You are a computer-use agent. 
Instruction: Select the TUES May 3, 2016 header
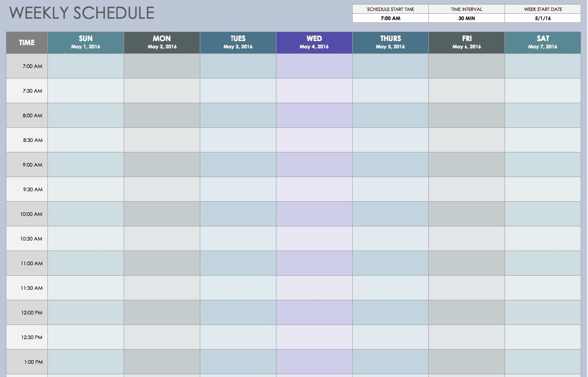click(x=238, y=42)
